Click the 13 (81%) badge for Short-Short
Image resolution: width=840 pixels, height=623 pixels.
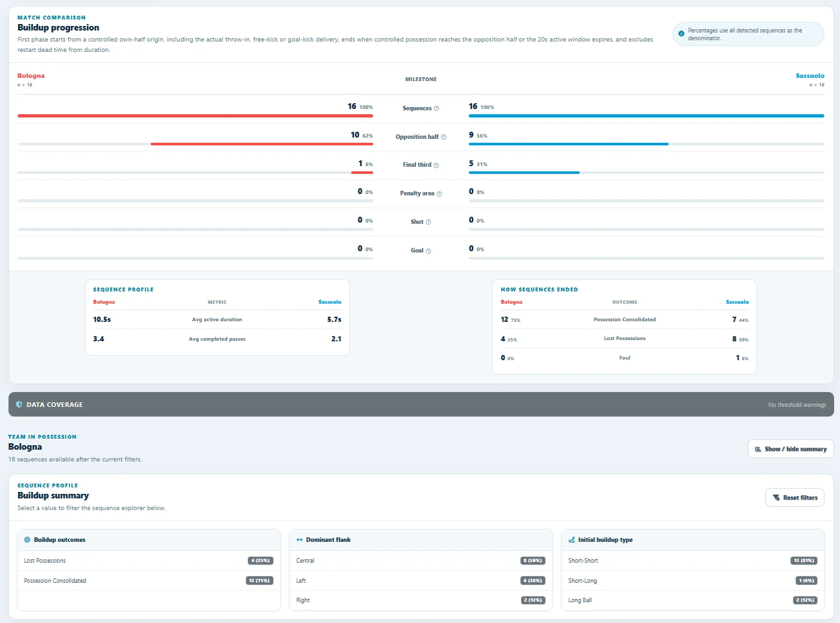click(x=804, y=561)
